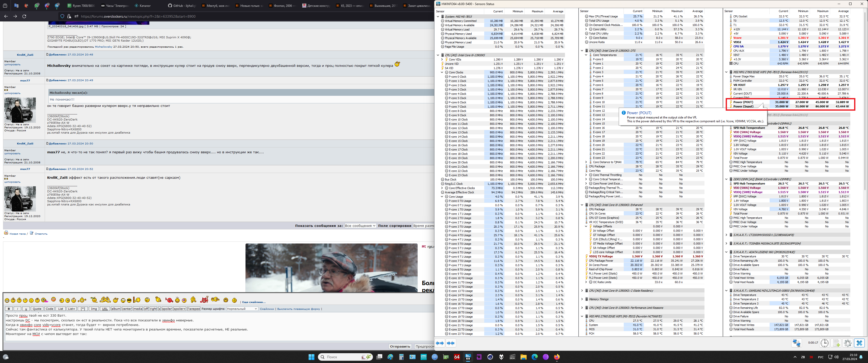This screenshot has height=363, width=868.
Task: Reload the page in browser toolbar
Action: (24, 16)
